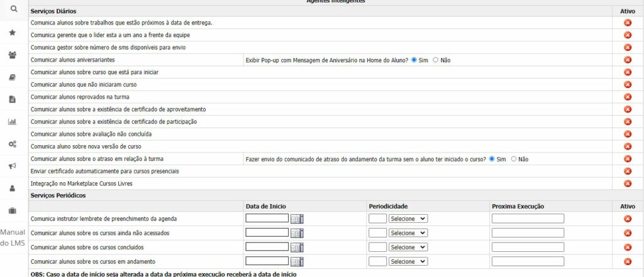
Task: Open Periodicidade dropdown for instrutor lembrete row
Action: coord(408,219)
